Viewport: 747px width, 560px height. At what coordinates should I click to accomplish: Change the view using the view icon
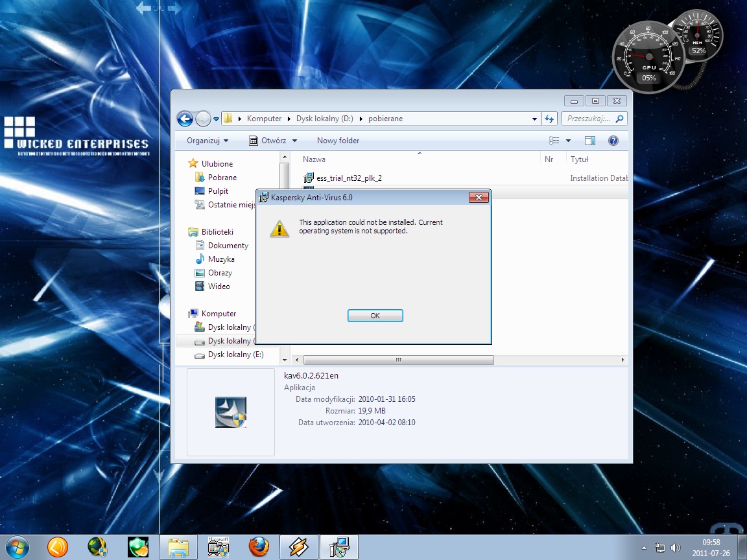click(x=554, y=141)
